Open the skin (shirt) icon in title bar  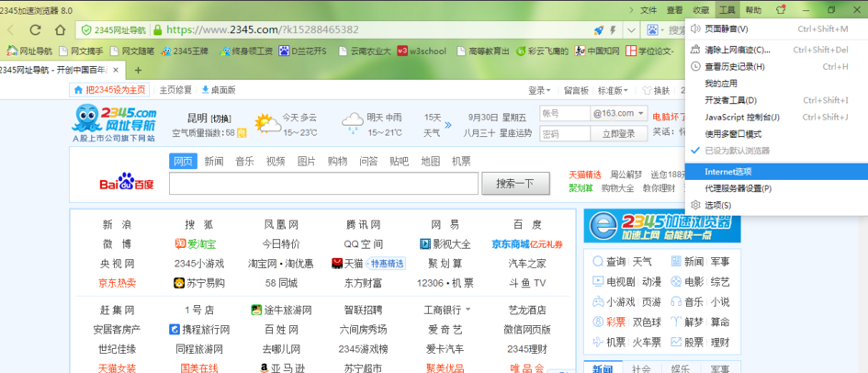pos(781,9)
